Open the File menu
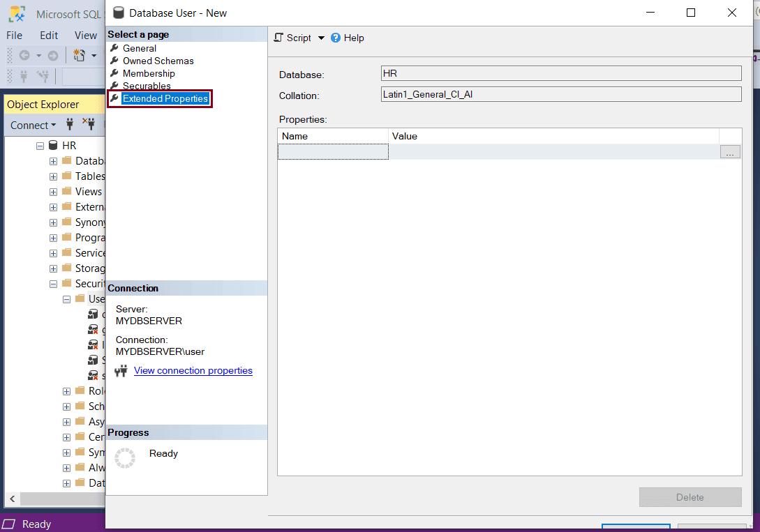Viewport: 760px width, 532px height. click(x=15, y=35)
